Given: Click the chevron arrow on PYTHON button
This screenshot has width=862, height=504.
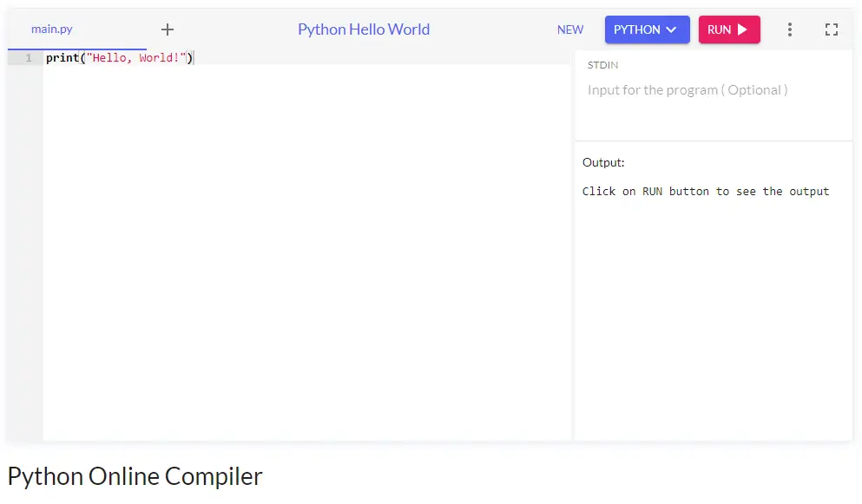Looking at the screenshot, I should (x=671, y=29).
